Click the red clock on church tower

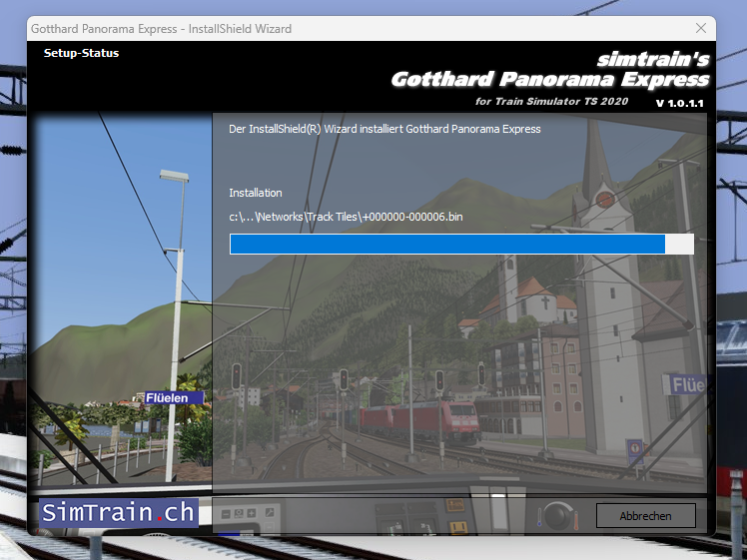pyautogui.click(x=604, y=199)
